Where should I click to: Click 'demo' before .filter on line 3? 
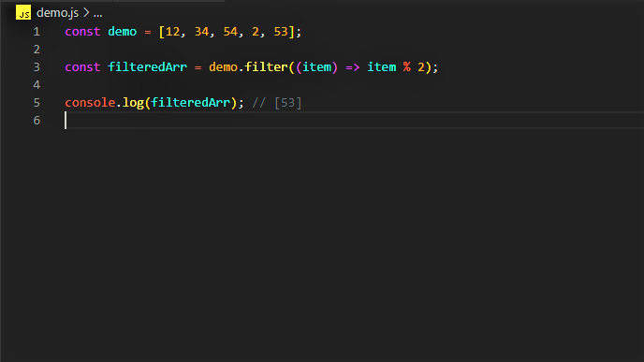223,67
